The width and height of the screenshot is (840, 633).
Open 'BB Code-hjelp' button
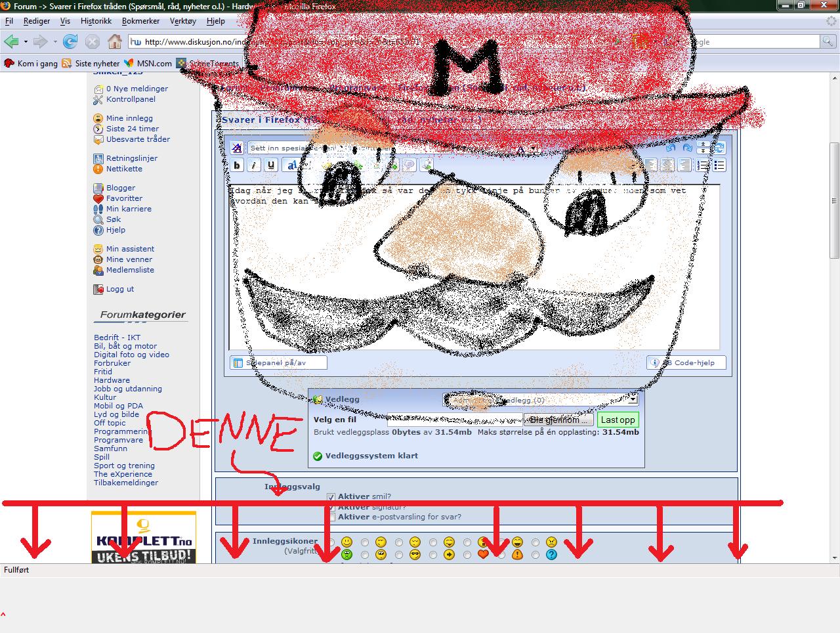coord(686,362)
